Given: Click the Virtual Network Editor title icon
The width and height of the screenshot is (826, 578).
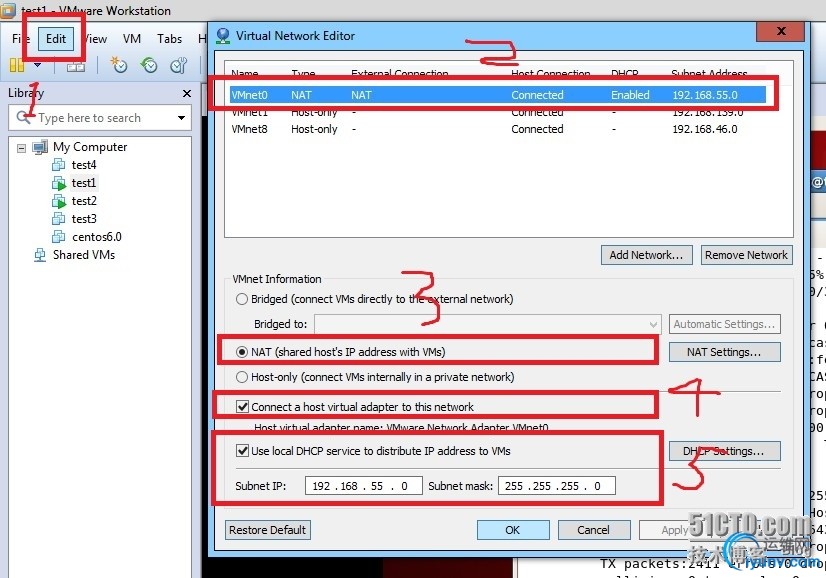Looking at the screenshot, I should point(223,36).
